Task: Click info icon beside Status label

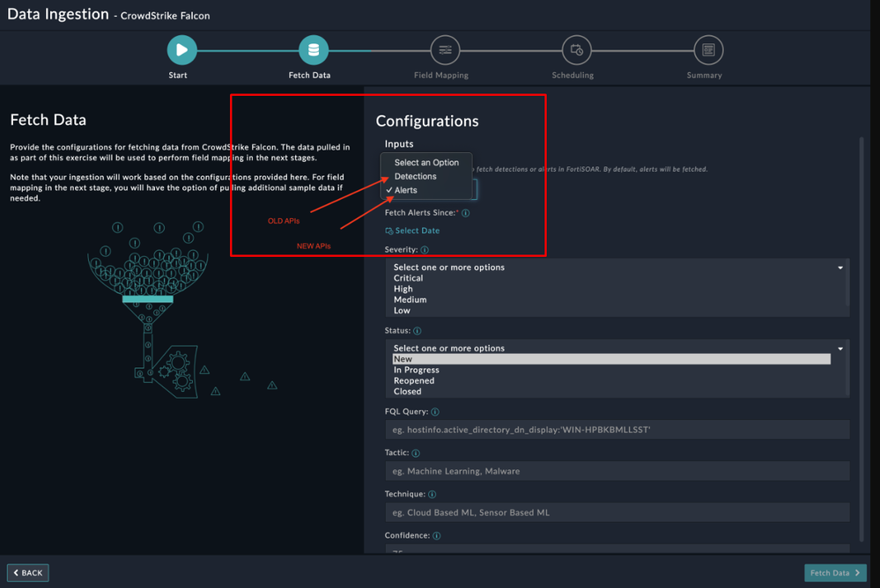Action: click(x=417, y=331)
